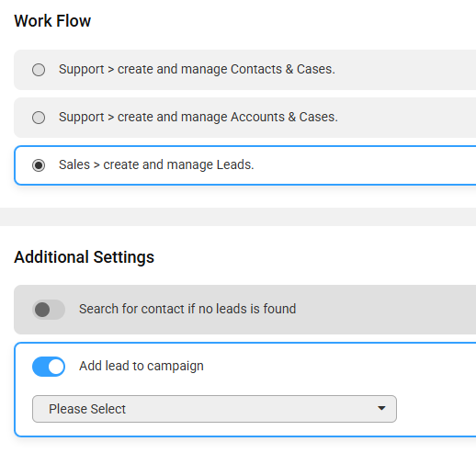The width and height of the screenshot is (476, 453).
Task: Click the 'Search for contact if no leads is found' text
Action: coord(187,309)
